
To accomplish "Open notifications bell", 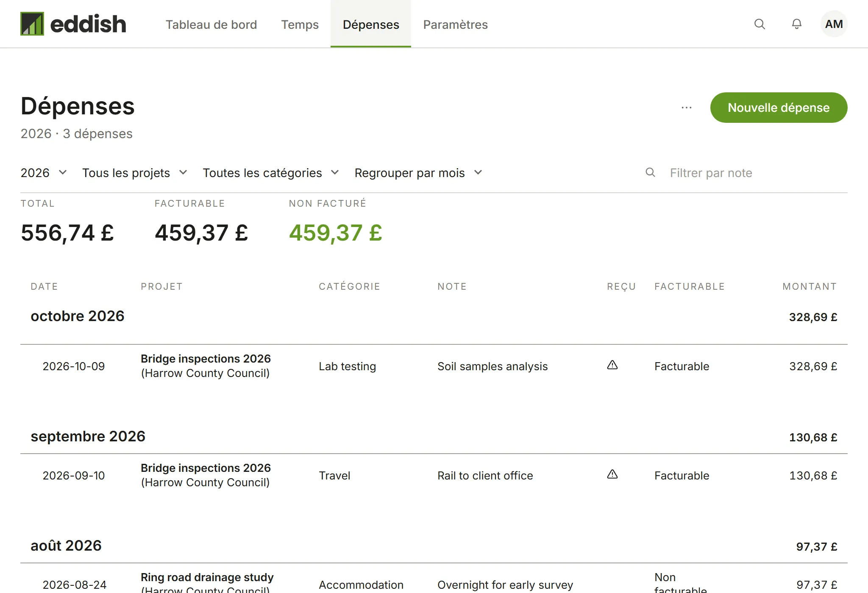I will point(797,24).
